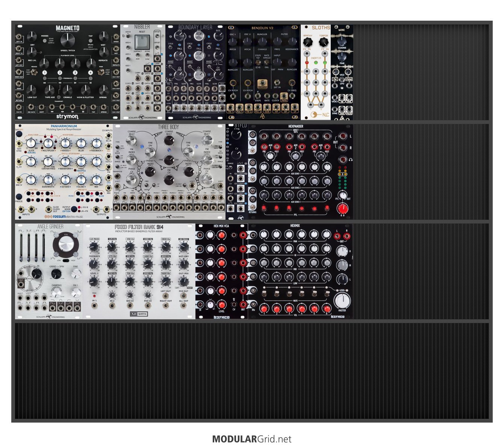Select the Three Body module title
Image resolution: width=504 pixels, height=447 pixels.
tap(169, 127)
